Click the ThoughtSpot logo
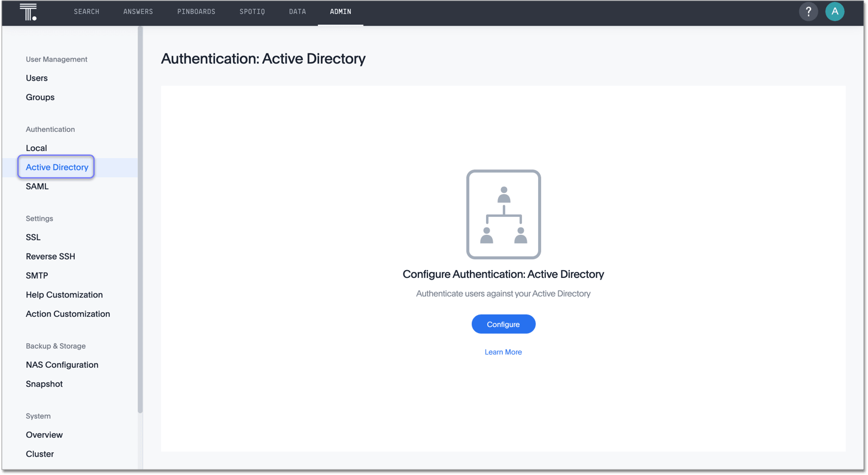The width and height of the screenshot is (868, 475). (x=28, y=11)
